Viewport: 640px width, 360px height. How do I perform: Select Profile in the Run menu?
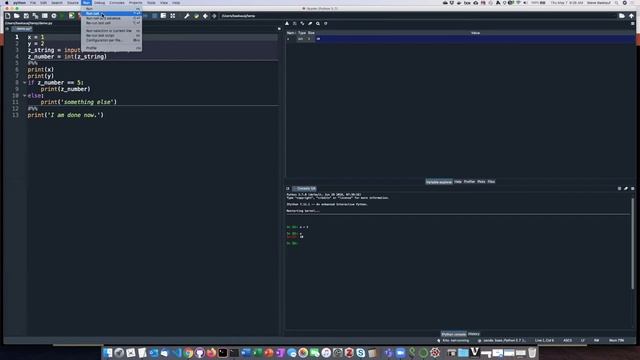pos(112,48)
